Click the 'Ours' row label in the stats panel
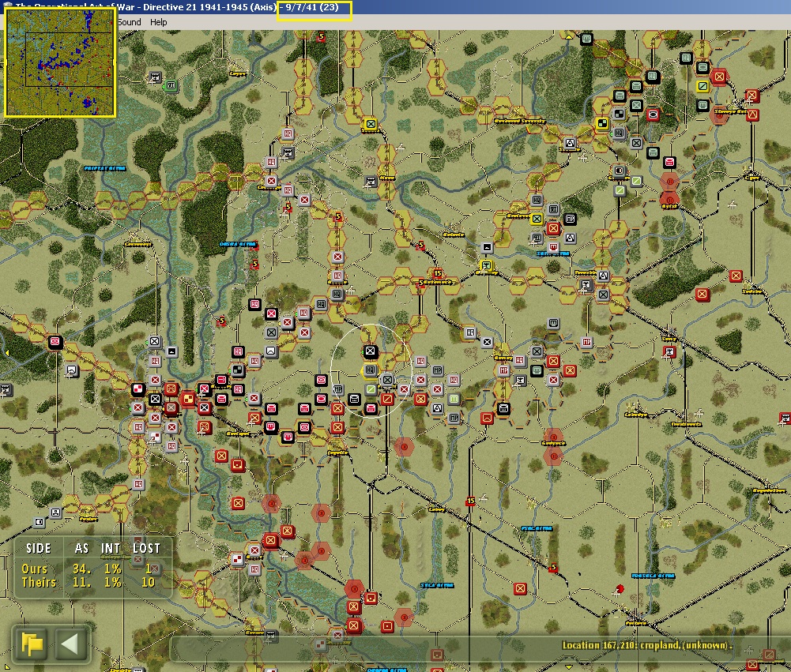791x672 pixels. (x=34, y=569)
